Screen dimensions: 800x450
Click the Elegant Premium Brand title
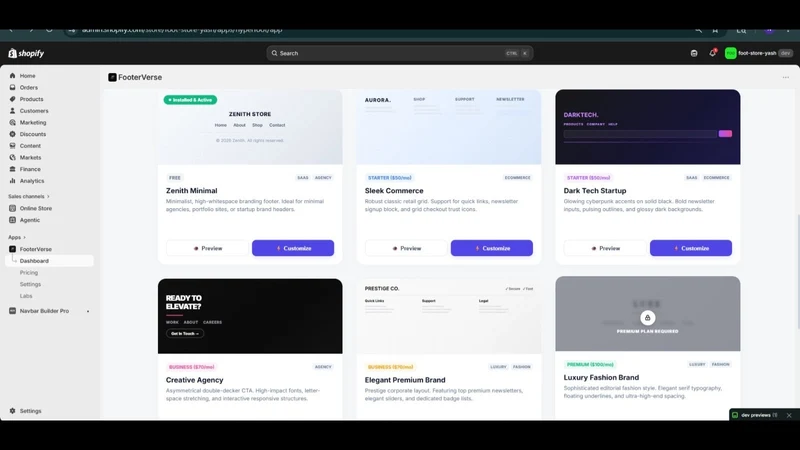point(405,380)
